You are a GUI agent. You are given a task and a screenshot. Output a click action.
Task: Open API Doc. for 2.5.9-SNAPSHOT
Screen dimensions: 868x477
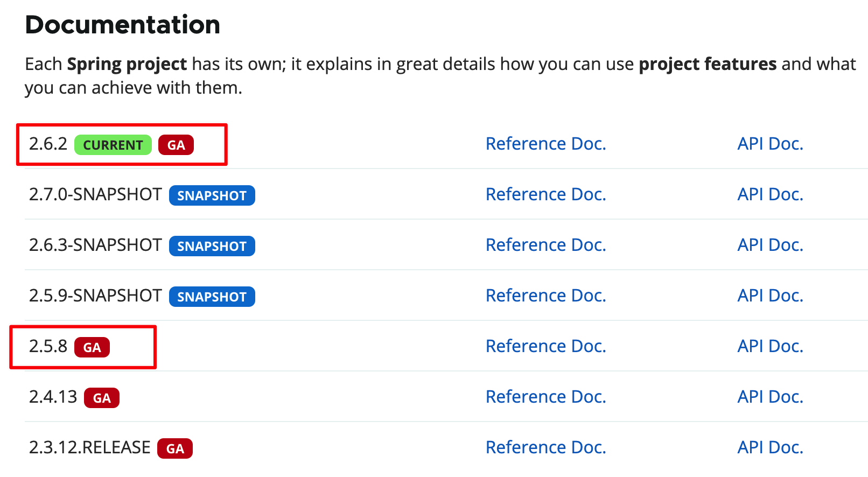pos(770,296)
